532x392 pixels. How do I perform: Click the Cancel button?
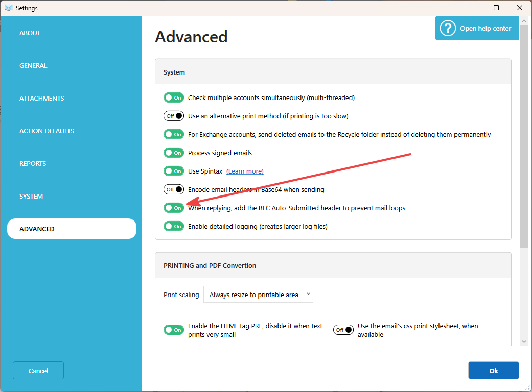tap(38, 371)
